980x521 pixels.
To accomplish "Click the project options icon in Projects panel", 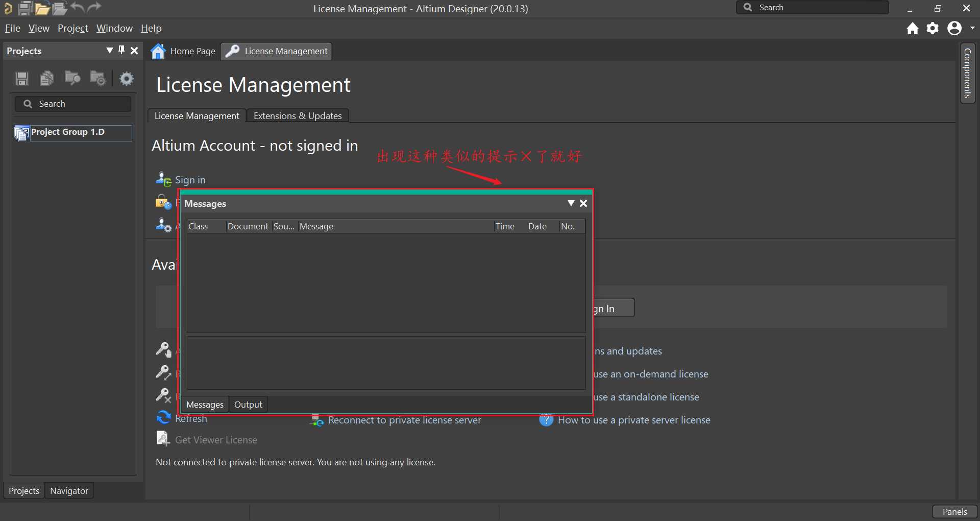I will (x=97, y=78).
